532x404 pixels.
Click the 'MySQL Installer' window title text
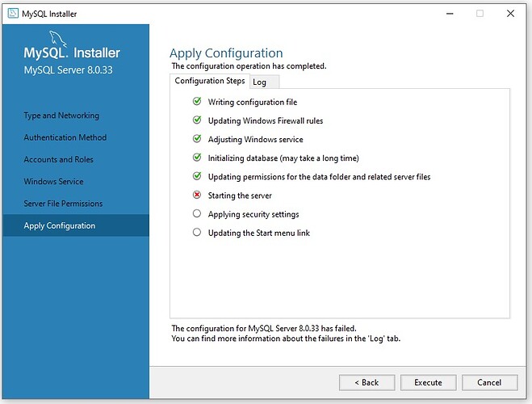coord(49,14)
